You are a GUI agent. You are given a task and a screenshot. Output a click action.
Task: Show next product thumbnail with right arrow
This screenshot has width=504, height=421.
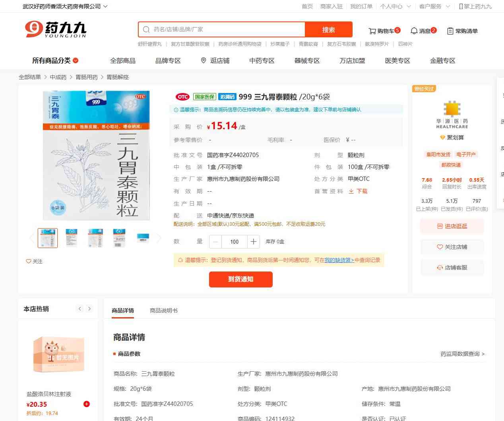[x=159, y=238]
